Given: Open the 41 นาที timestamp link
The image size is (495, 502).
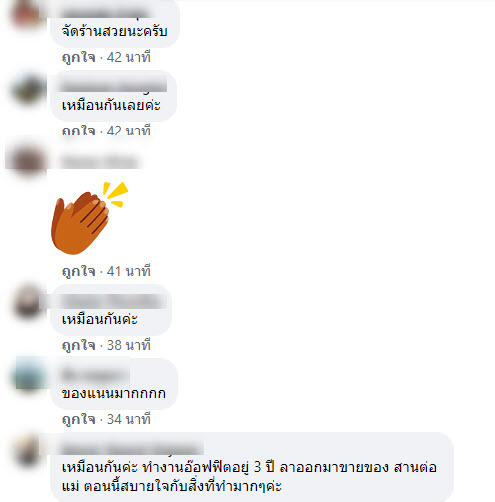Looking at the screenshot, I should pos(129,271).
